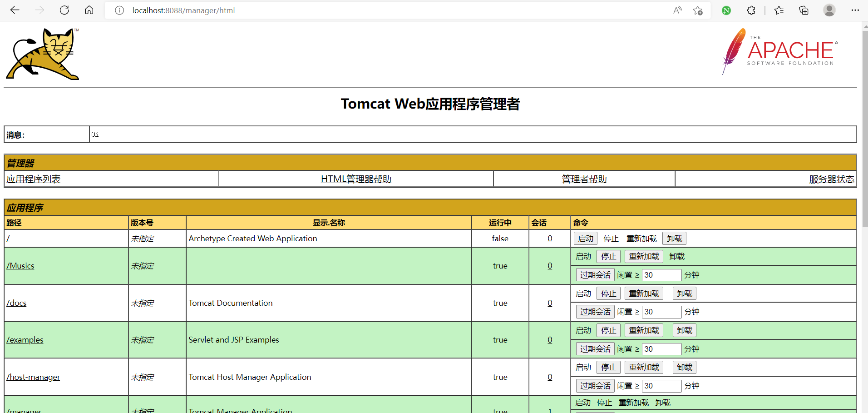Click the 'Archetype Created Web Application' name
Image resolution: width=868 pixels, height=413 pixels.
pos(253,239)
